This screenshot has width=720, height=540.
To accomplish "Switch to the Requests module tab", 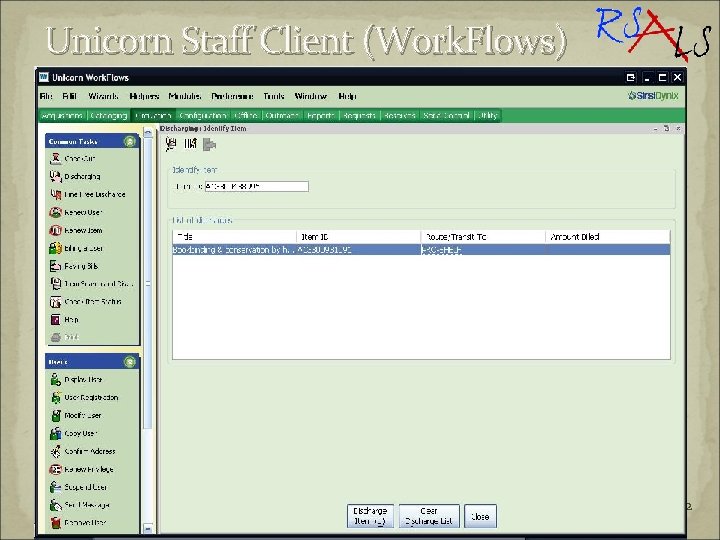I will point(359,116).
